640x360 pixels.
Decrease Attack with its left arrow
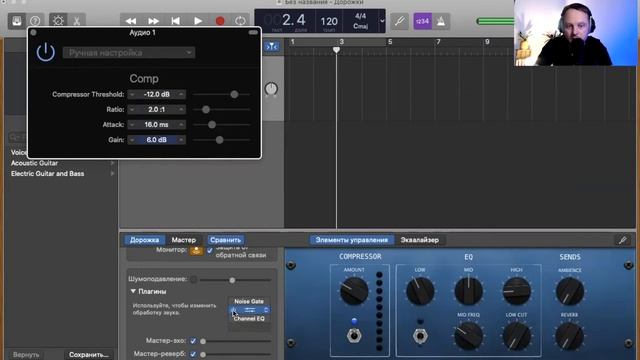click(x=132, y=124)
